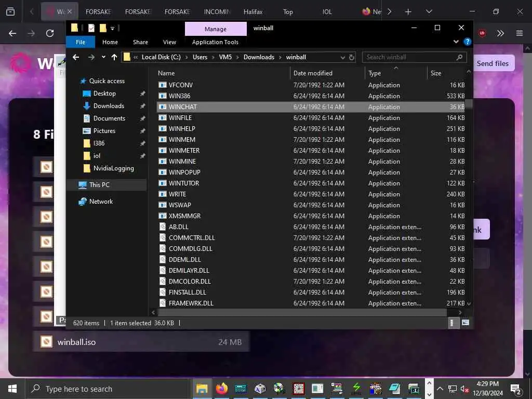Select Downloads in the navigation pane
Viewport: 532px width, 399px height.
pyautogui.click(x=109, y=106)
